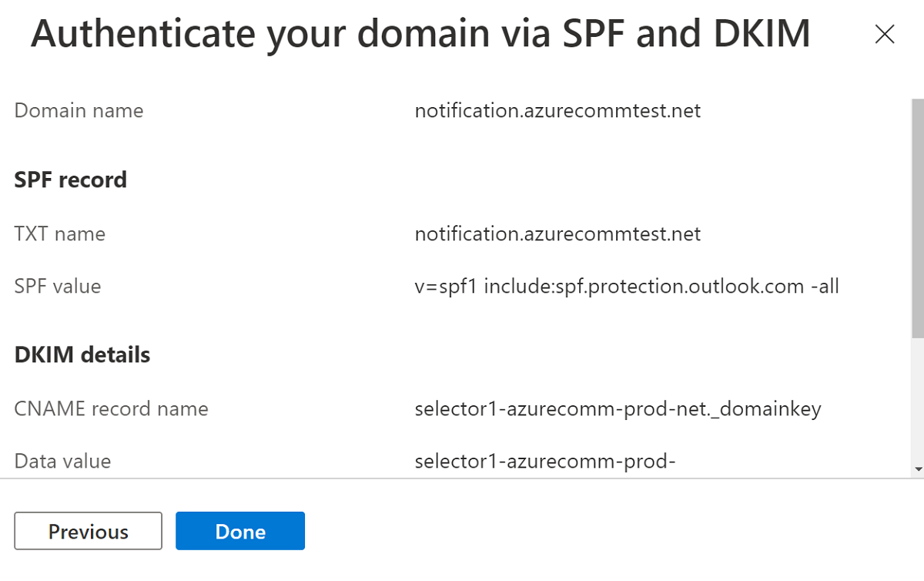Select the domain name notification.azurecommtest.net
924x581 pixels.
[558, 110]
